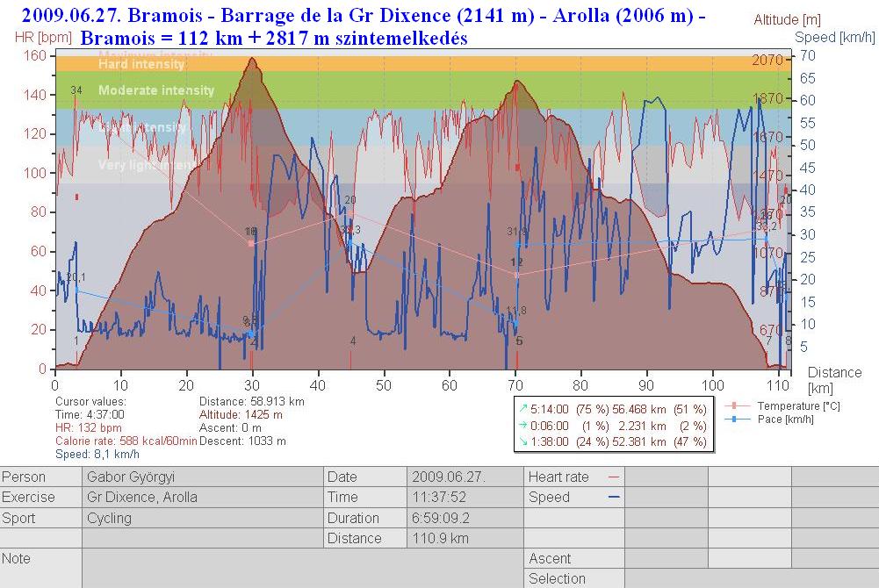
Task: Click the Date value 2009.06.27.
Action: (x=464, y=477)
